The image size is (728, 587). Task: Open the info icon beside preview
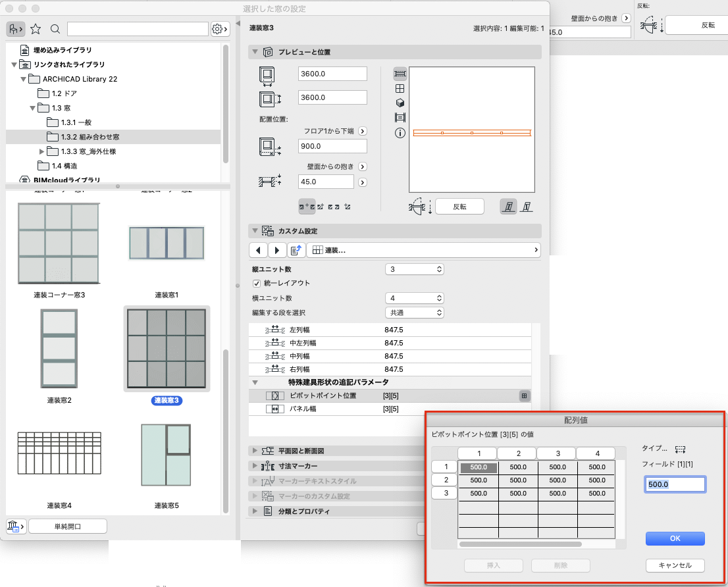[400, 133]
